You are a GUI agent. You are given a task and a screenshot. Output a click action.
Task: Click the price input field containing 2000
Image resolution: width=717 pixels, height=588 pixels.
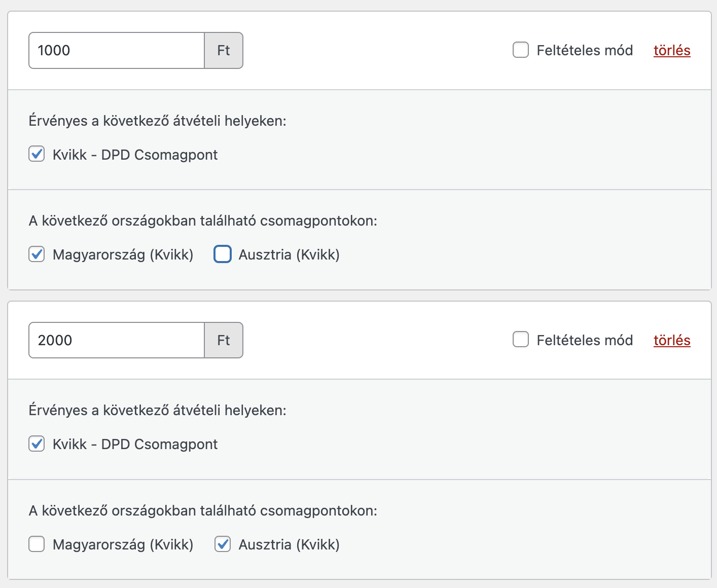pos(117,340)
